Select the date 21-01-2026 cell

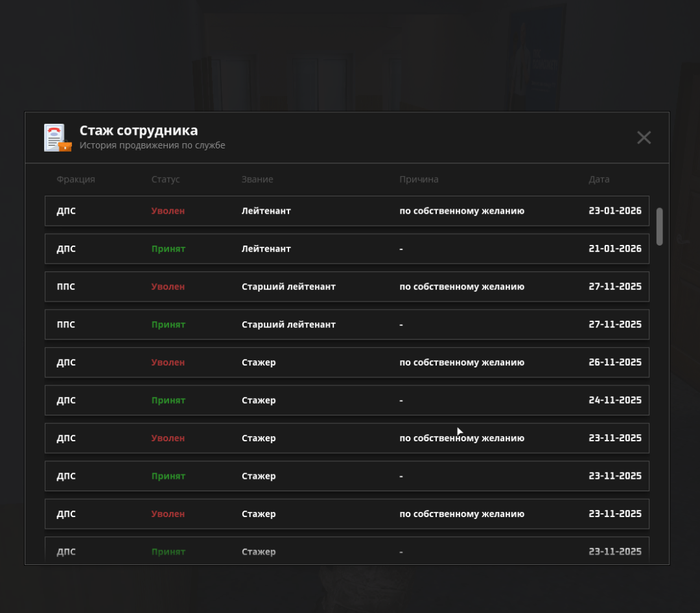click(615, 249)
